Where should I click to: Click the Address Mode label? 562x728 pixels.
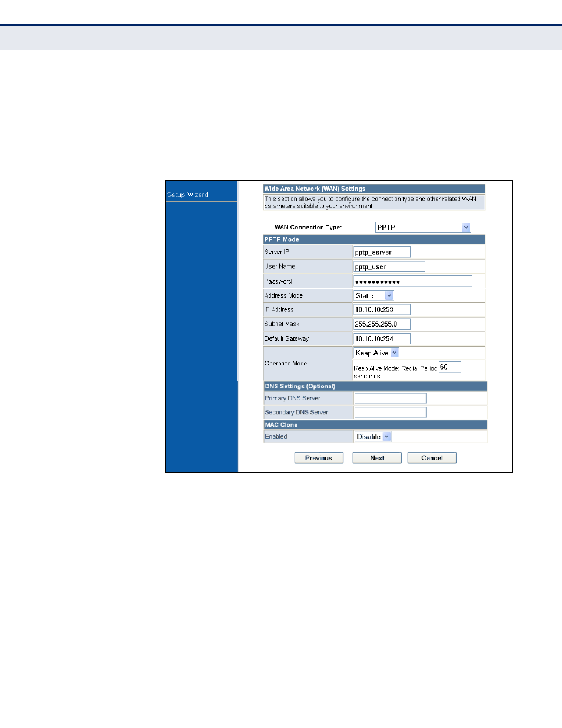tap(283, 295)
